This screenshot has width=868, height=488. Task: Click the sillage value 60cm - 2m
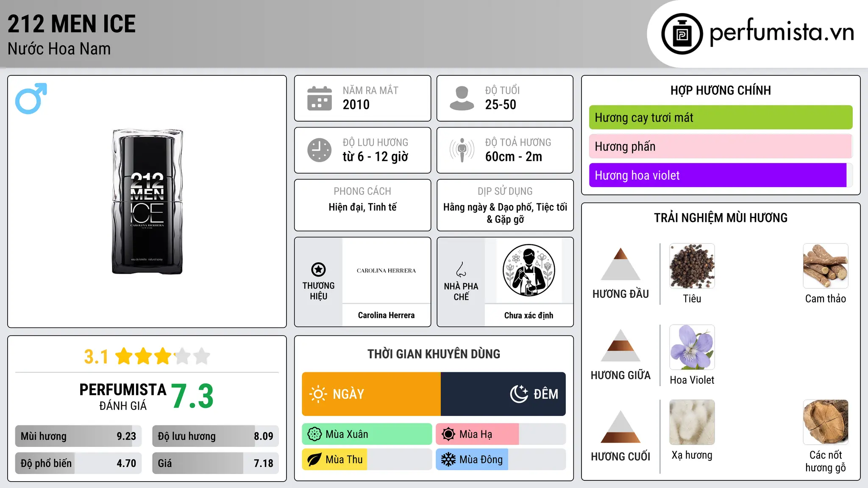[x=514, y=157]
